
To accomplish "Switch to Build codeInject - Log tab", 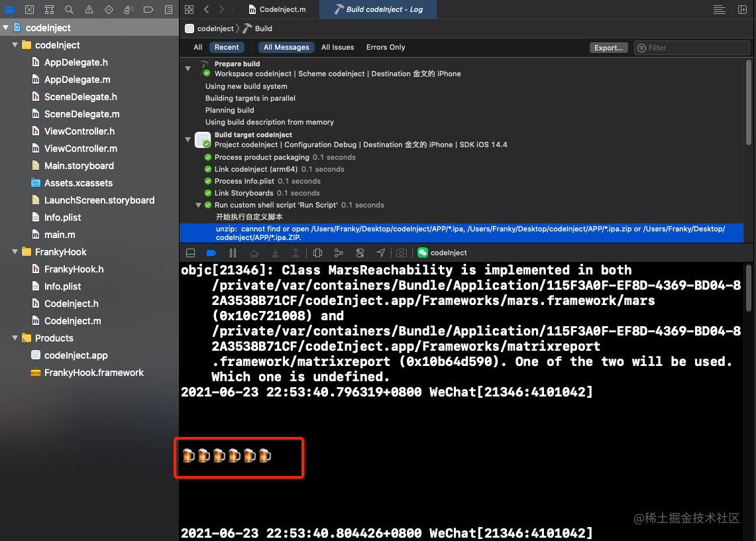I will tap(378, 9).
